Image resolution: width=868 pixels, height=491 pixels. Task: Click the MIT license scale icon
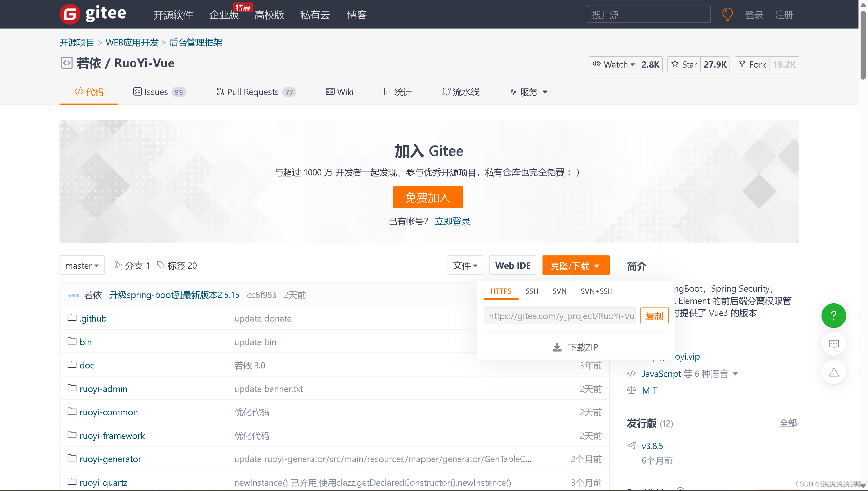[632, 390]
